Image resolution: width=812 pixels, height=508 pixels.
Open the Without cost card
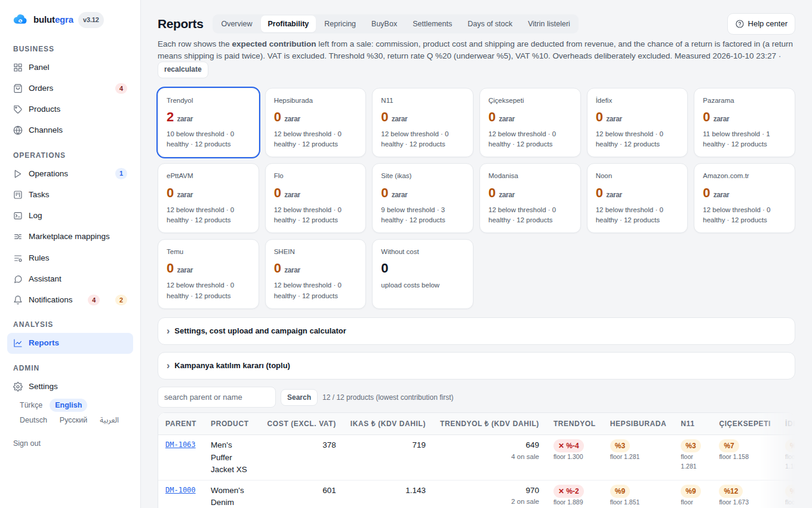[423, 274]
